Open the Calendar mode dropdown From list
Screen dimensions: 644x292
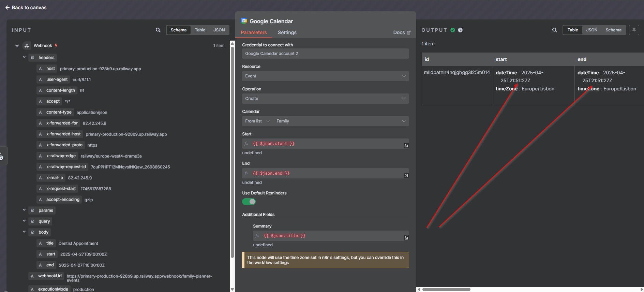pyautogui.click(x=257, y=121)
